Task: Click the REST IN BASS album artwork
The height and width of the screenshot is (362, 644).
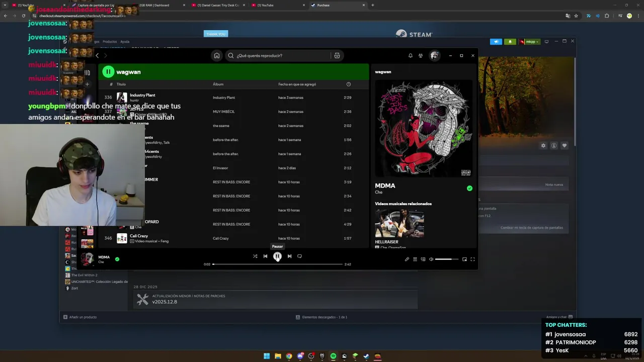Action: (424, 128)
